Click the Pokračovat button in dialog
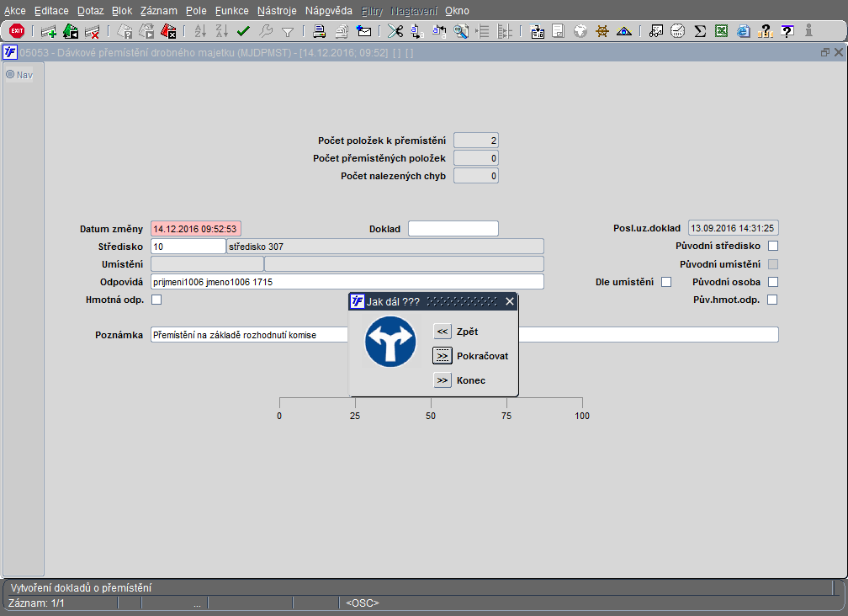 (443, 356)
